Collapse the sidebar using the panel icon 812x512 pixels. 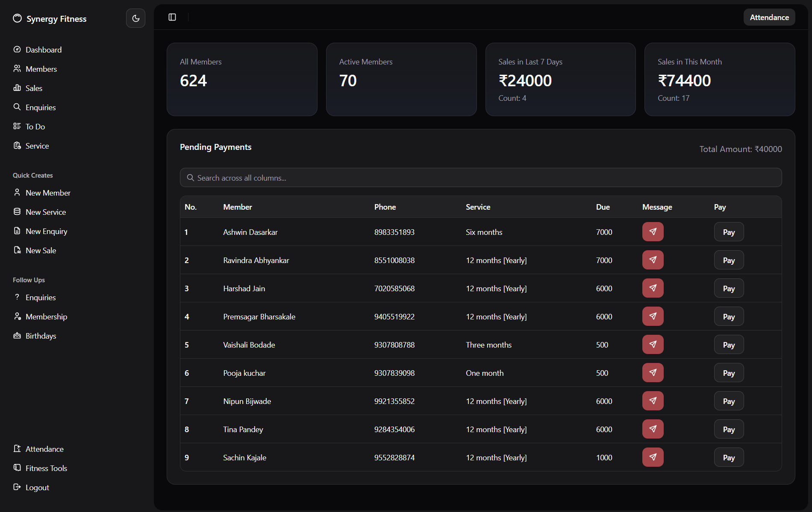click(172, 17)
